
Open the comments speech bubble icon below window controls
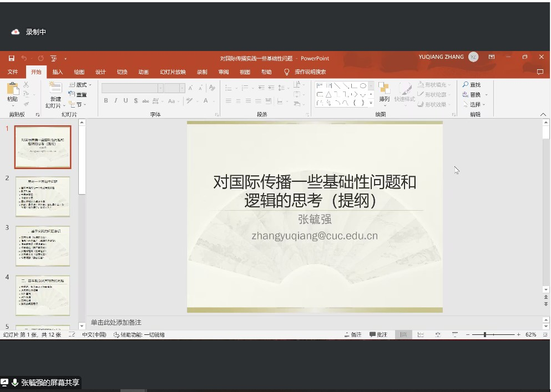coord(540,72)
